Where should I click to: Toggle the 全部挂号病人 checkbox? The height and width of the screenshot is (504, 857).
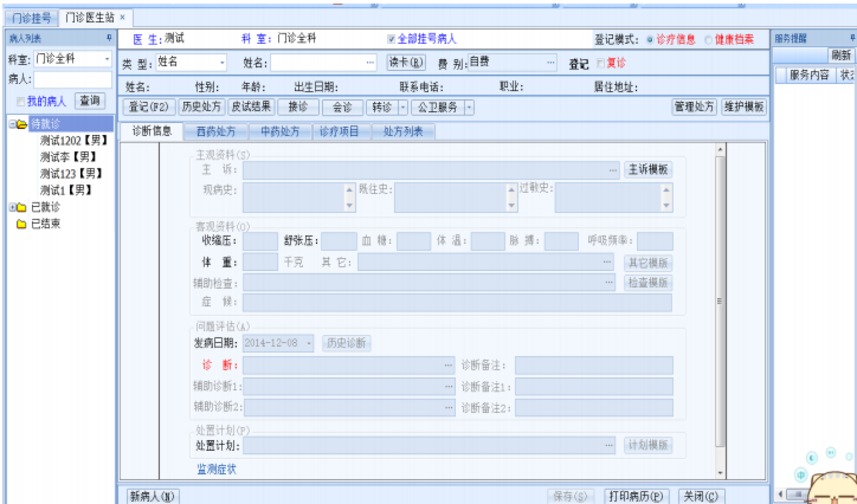pyautogui.click(x=391, y=39)
